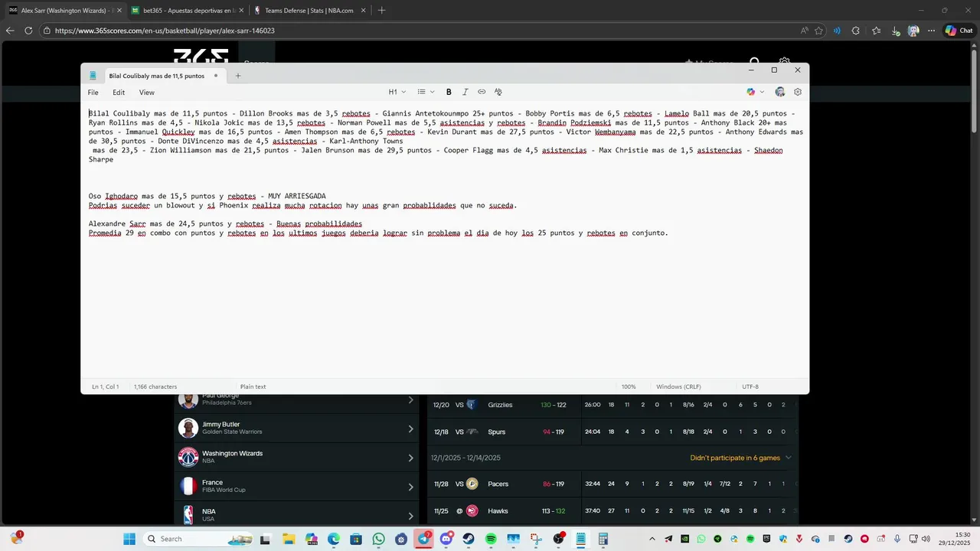Expand Didn't participate in 6 games

(740, 458)
